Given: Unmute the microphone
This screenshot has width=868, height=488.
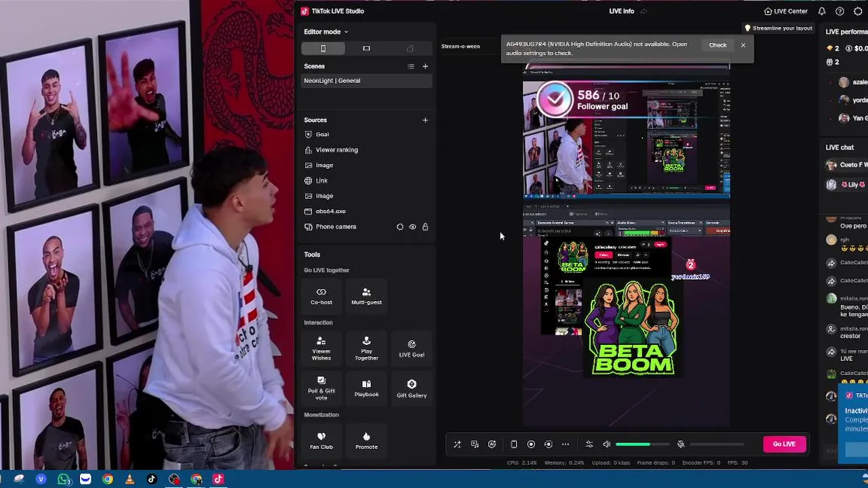Looking at the screenshot, I should (x=681, y=445).
